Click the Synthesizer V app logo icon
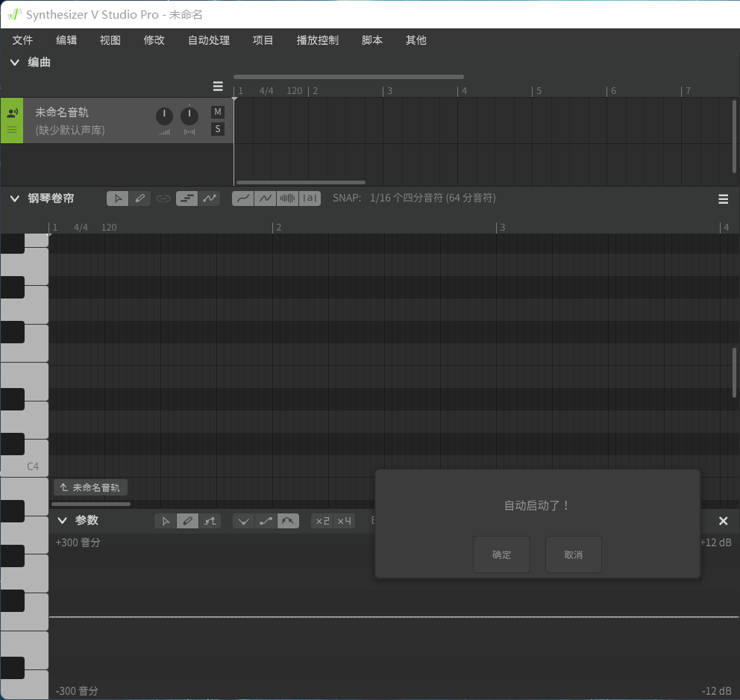The image size is (740, 700). point(15,15)
